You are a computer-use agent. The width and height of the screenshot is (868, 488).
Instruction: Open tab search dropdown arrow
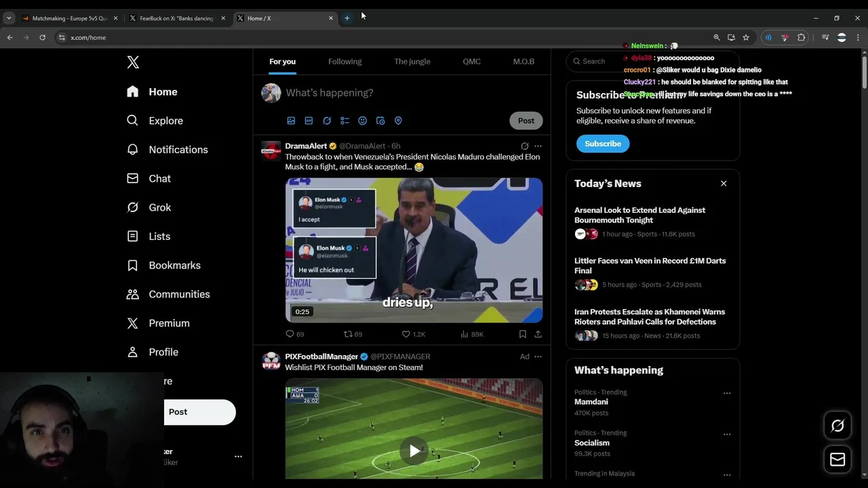(x=9, y=18)
